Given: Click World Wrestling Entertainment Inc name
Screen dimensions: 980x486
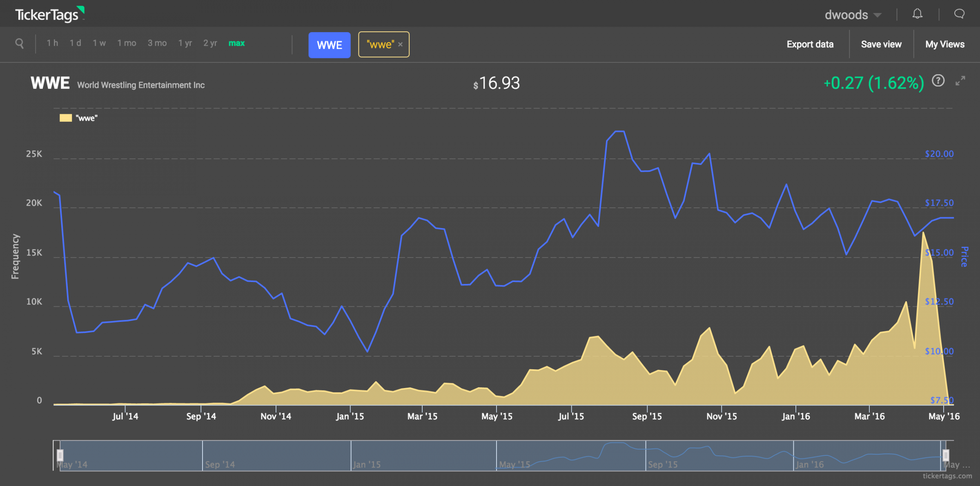Looking at the screenshot, I should click(141, 85).
